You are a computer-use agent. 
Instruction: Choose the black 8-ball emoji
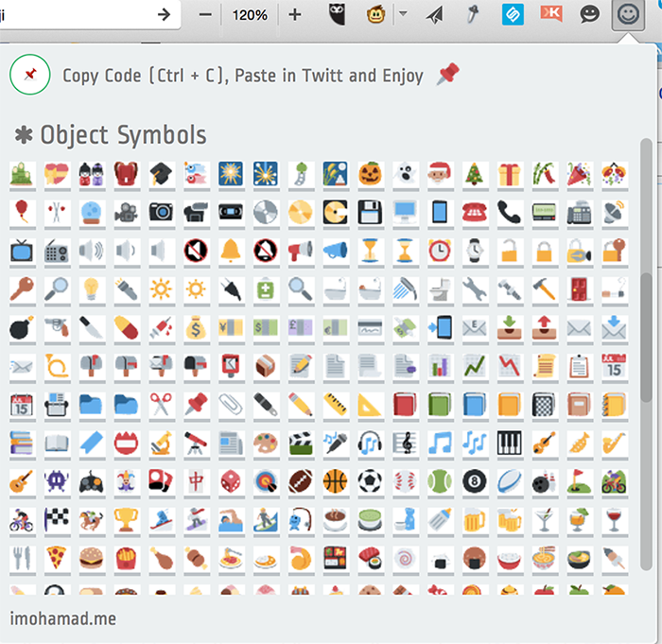(x=475, y=480)
